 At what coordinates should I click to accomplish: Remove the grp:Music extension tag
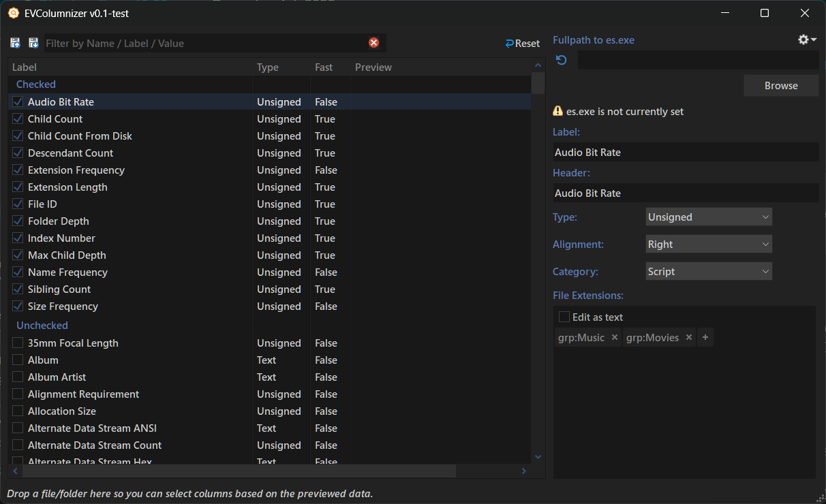[x=614, y=338]
